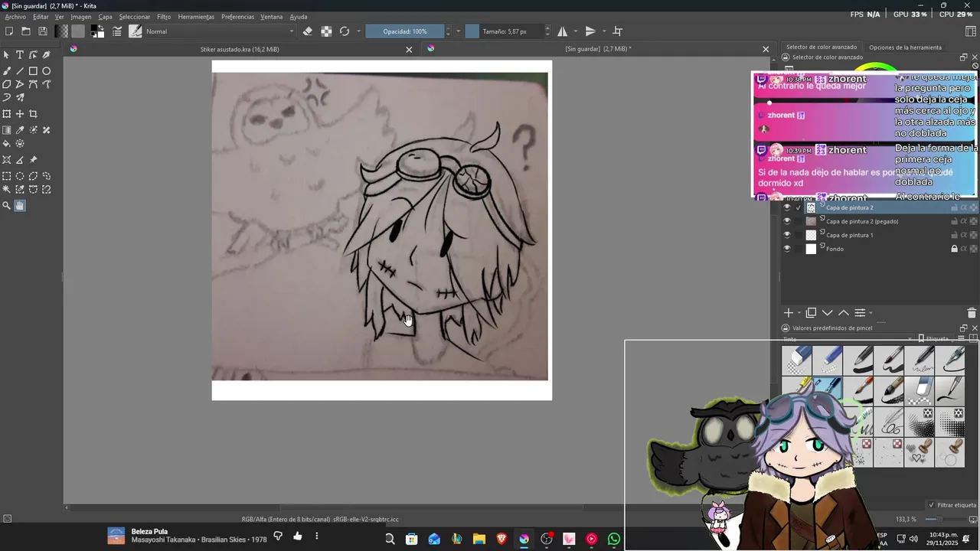Hide the Fondo layer
This screenshot has width=980, height=551.
point(786,249)
